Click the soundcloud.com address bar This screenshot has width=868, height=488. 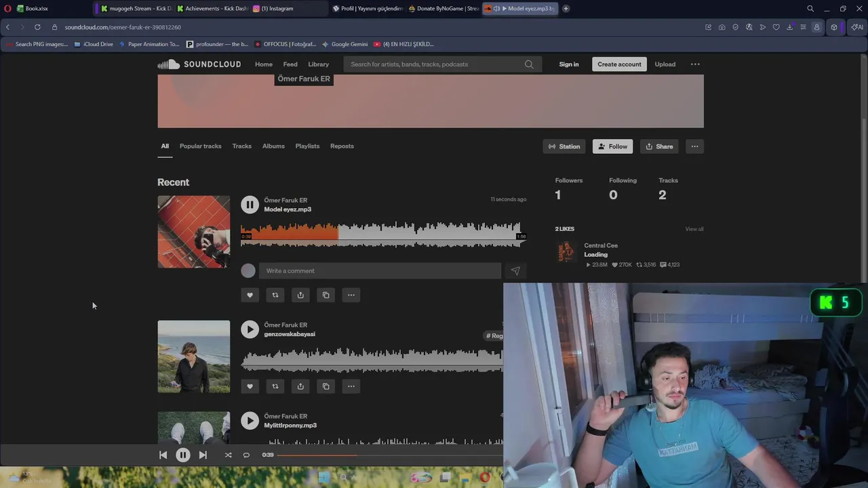pos(123,27)
